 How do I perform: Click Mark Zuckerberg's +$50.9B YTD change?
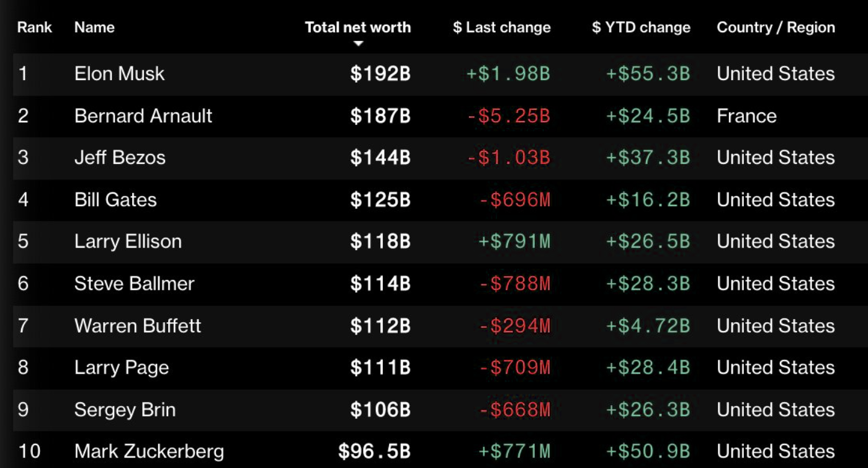click(648, 451)
